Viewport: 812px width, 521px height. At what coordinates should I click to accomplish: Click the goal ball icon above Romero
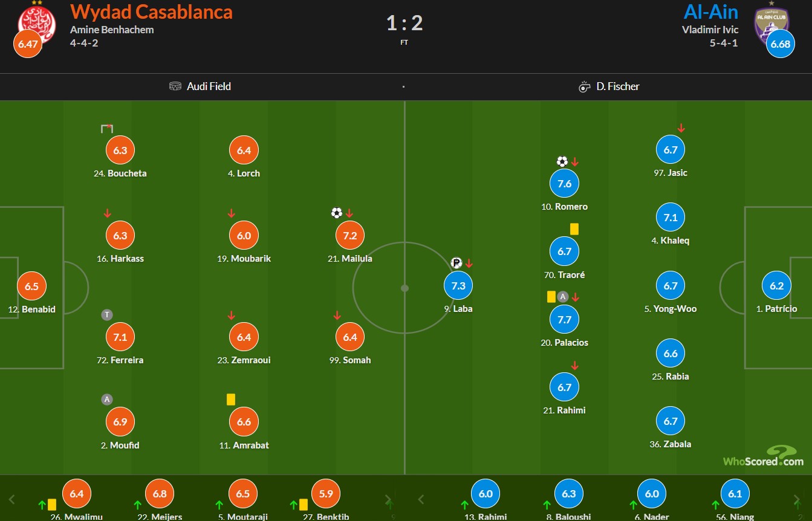click(562, 161)
